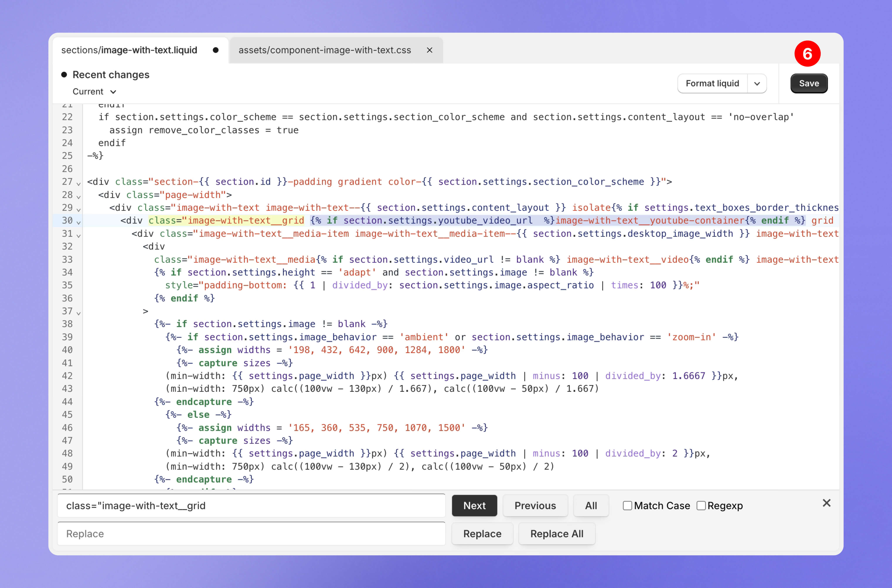Click the red step 6 badge

tap(807, 54)
